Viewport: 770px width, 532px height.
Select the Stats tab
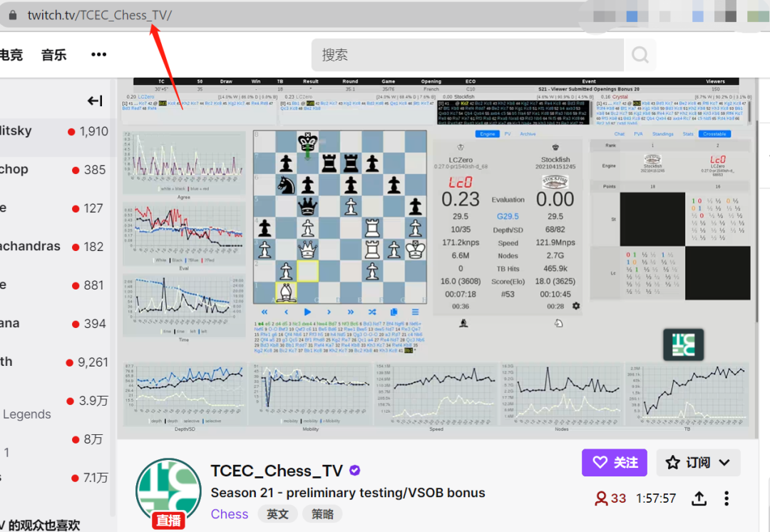click(688, 133)
